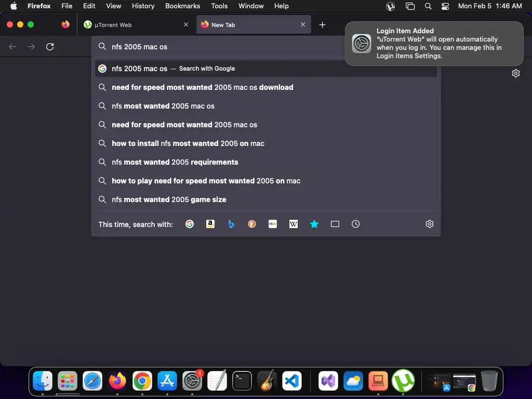Click uTorrent icon in menu bar
Viewport: 532px width, 399px height.
391,6
